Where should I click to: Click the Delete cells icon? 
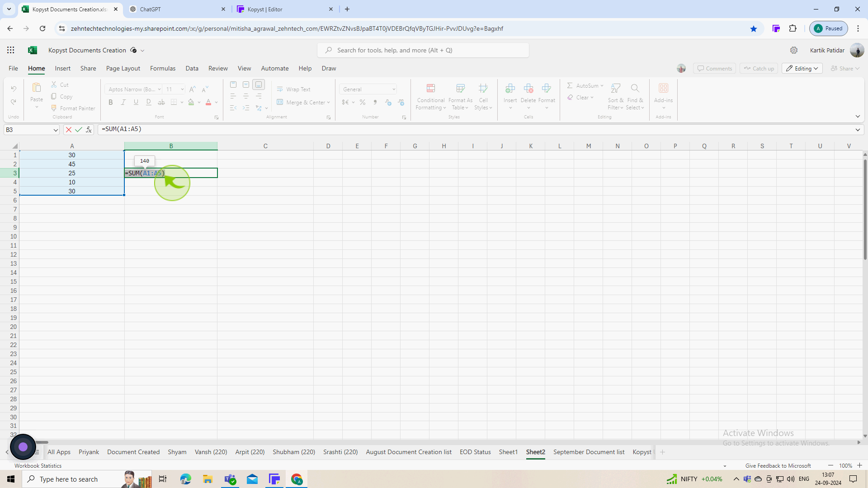(528, 89)
